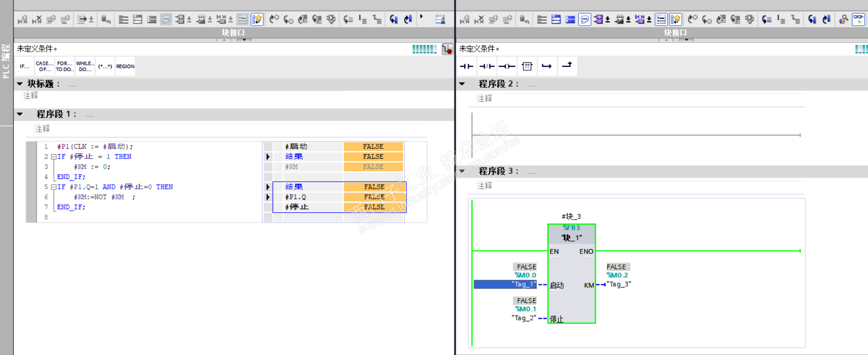
Task: Click Add row icon in left SCL toolbar
Action: [65, 19]
